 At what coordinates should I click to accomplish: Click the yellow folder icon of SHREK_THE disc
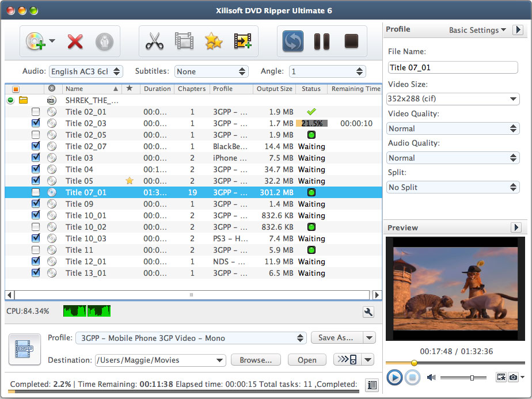(24, 100)
